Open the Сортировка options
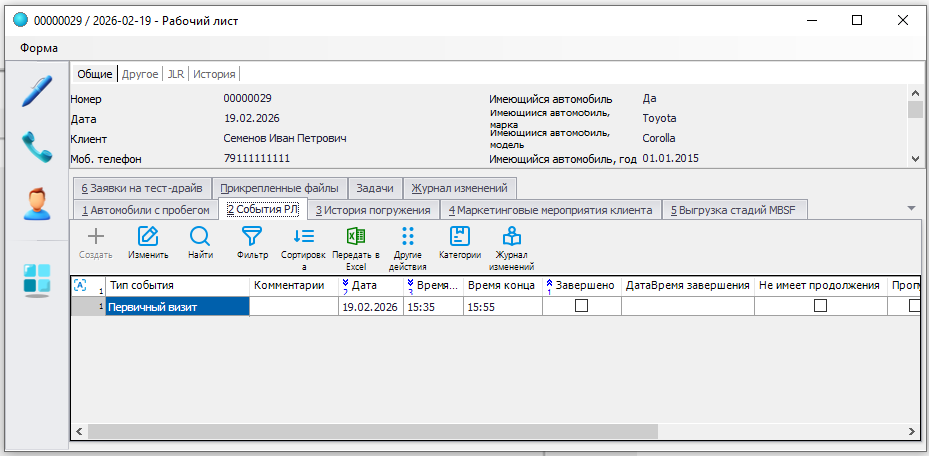 pyautogui.click(x=304, y=247)
